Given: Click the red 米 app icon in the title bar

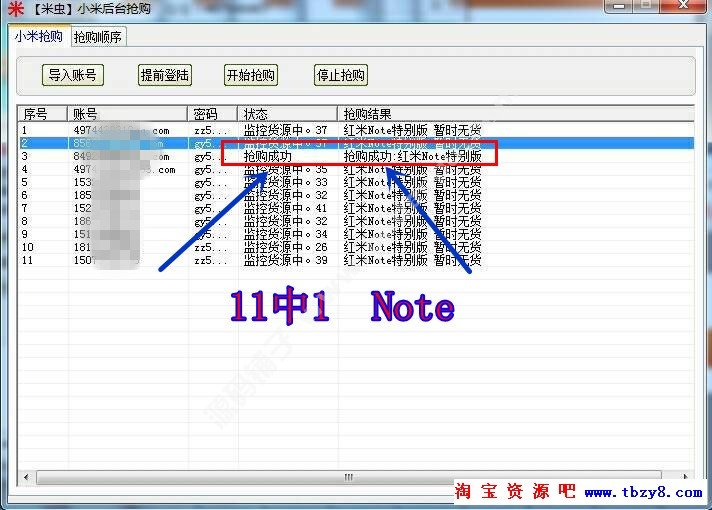Looking at the screenshot, I should click(16, 8).
